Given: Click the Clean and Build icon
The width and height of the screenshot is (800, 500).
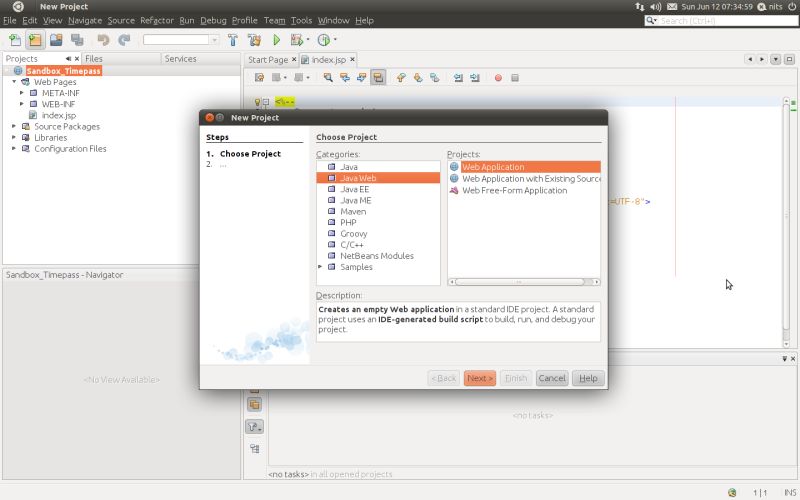Looking at the screenshot, I should click(254, 40).
